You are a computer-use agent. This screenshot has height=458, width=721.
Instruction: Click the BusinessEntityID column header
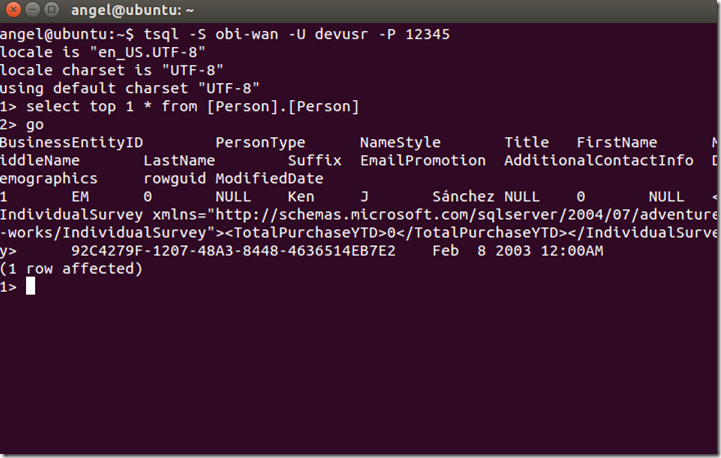72,142
